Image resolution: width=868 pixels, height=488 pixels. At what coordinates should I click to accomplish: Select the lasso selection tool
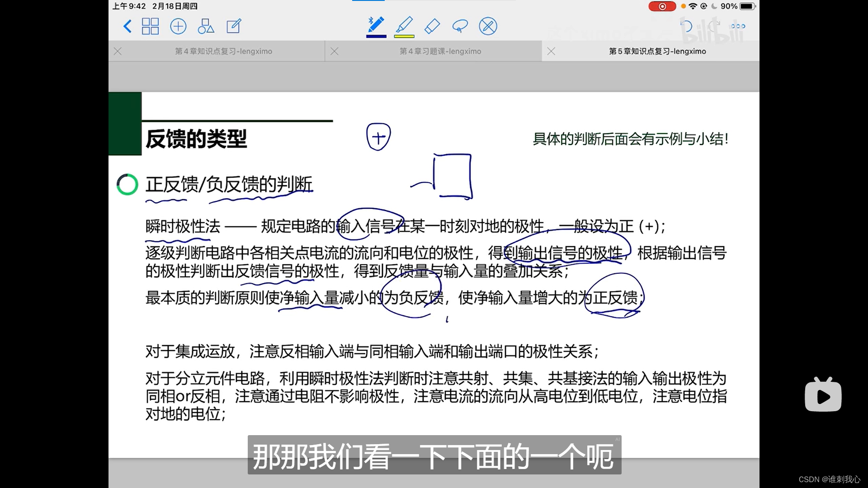coord(460,26)
